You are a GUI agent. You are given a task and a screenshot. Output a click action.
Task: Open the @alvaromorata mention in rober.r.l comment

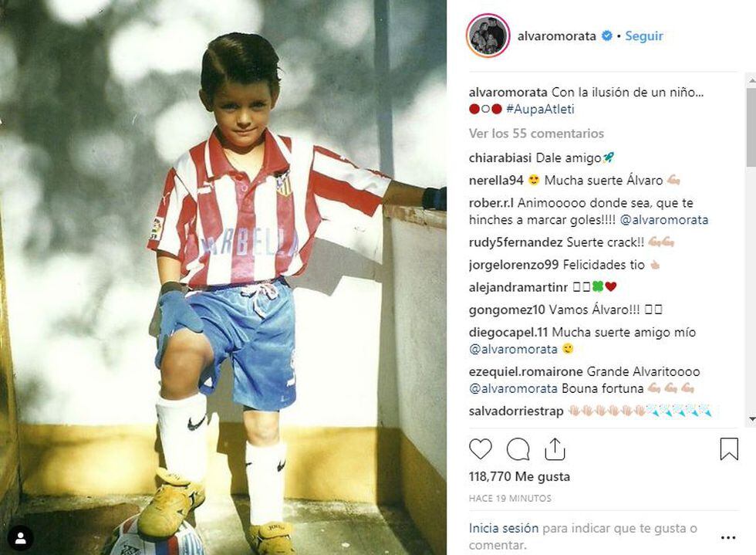click(664, 220)
